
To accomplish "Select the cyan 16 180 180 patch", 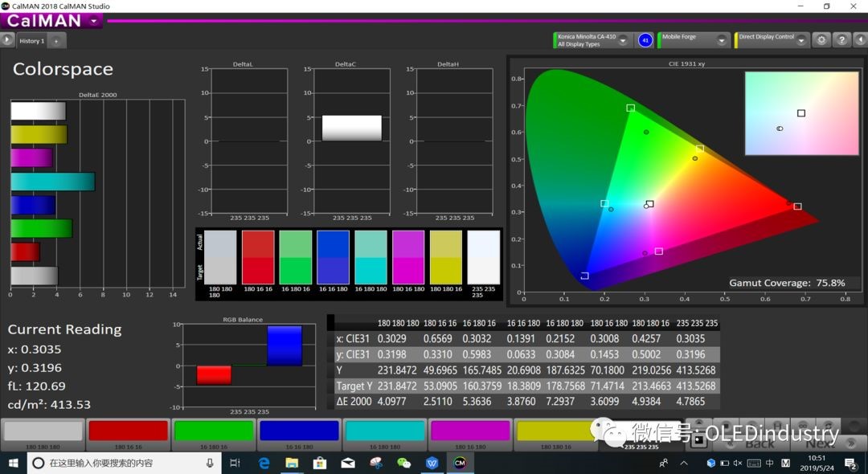I will tap(384, 432).
